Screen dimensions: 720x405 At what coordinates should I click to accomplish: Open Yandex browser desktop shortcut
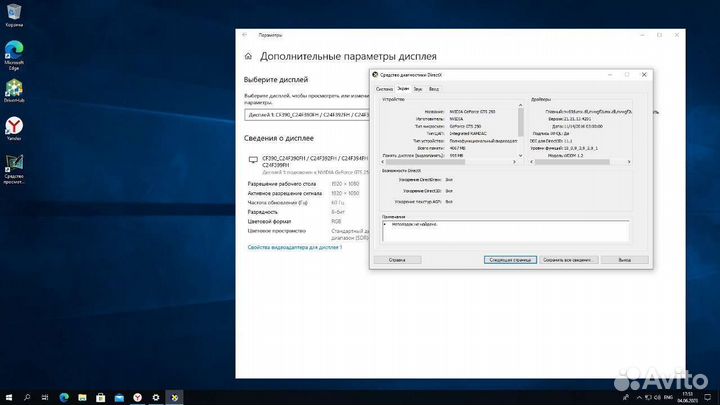point(14,129)
